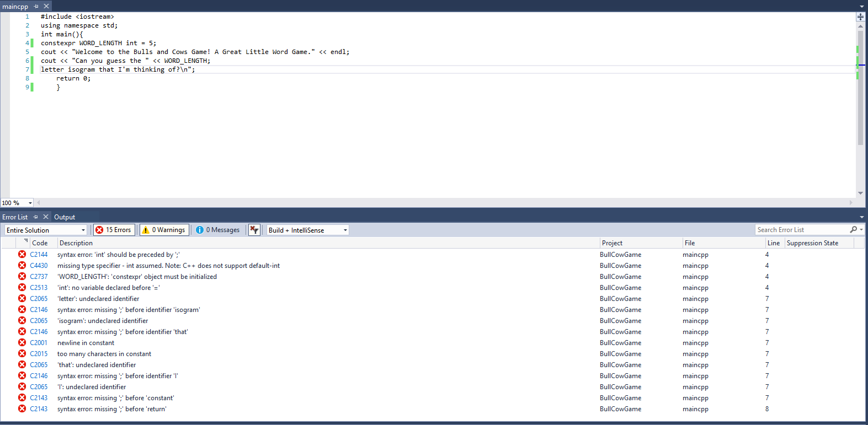Screen dimensions: 868x425
Task: Click the error icon of C2015 row
Action: [x=22, y=353]
